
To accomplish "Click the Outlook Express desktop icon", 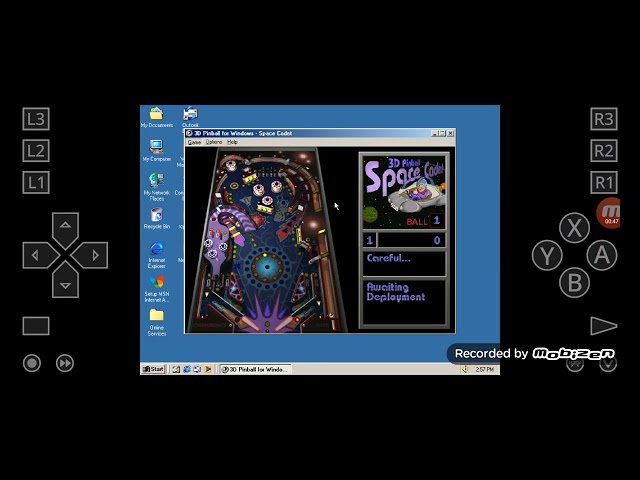I will [x=190, y=117].
